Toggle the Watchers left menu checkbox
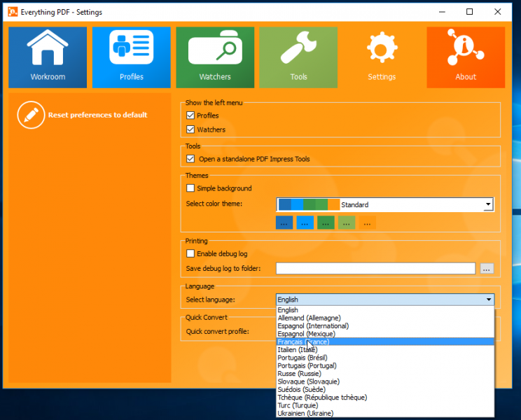Screen dimensions: 521x420 (x=190, y=129)
